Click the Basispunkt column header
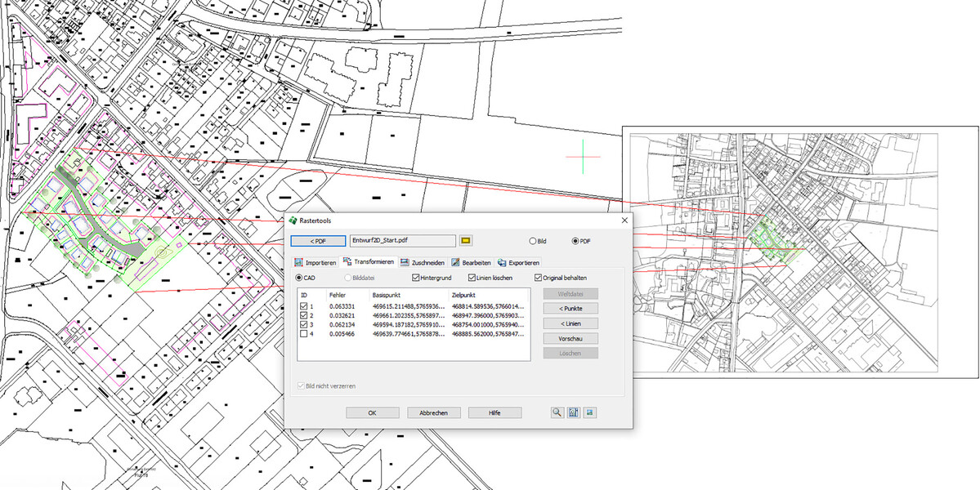The height and width of the screenshot is (490, 980). tap(387, 294)
